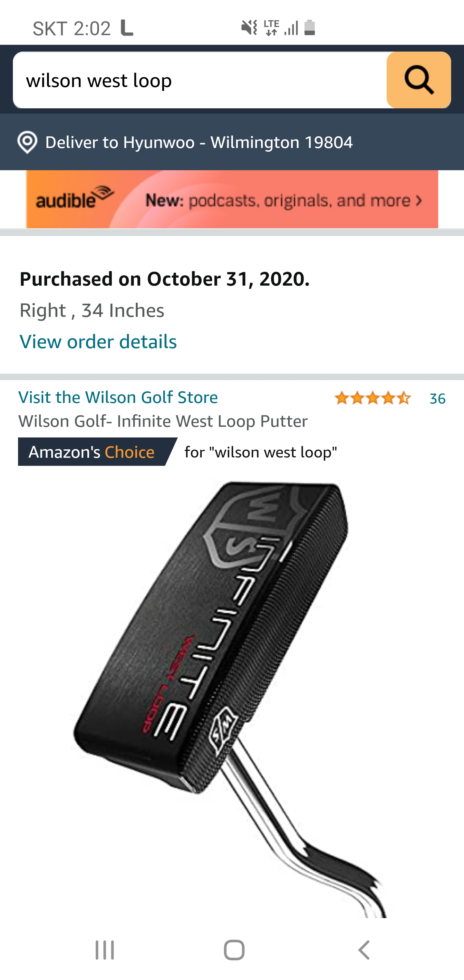Image resolution: width=464 pixels, height=980 pixels.
Task: Tap the orange search magnifier button
Action: point(418,80)
